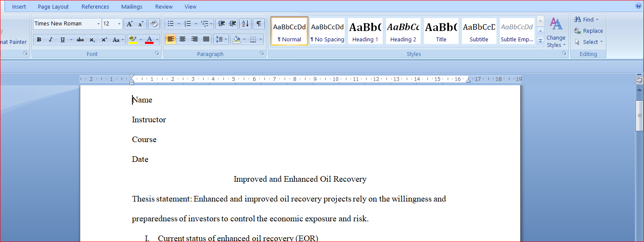Open the Paragraph dialog launcher

[x=262, y=53]
